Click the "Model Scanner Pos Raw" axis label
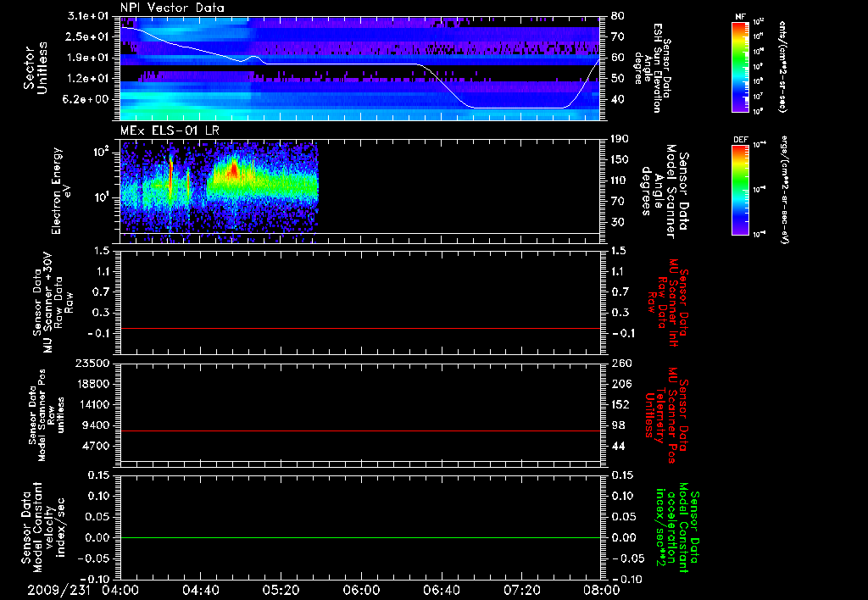Viewport: 868px width, 600px height. click(48, 415)
